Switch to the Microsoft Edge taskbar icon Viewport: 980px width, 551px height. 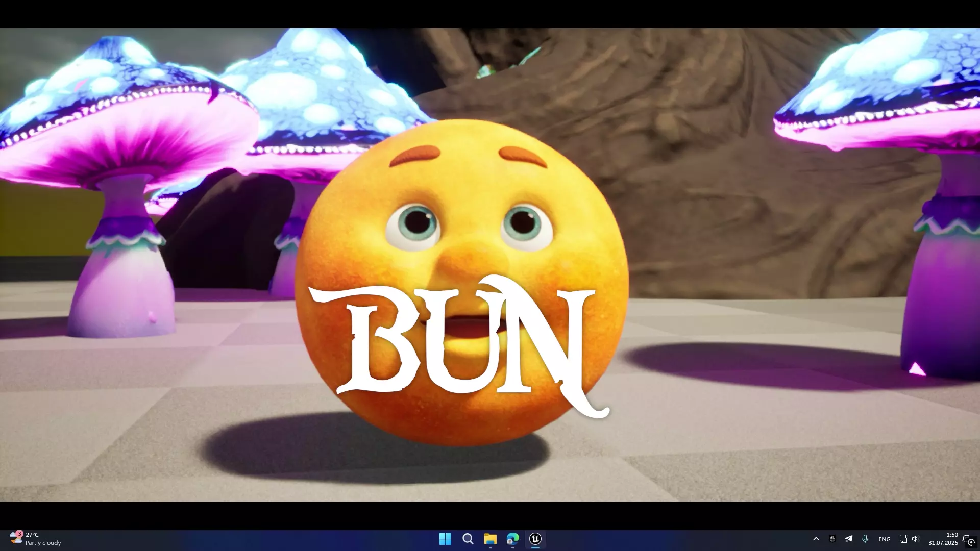pos(513,539)
